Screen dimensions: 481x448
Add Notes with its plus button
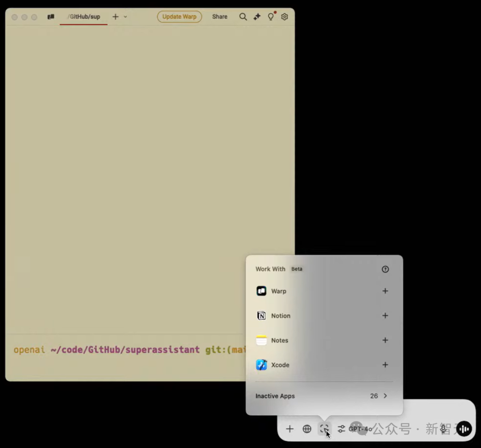385,340
